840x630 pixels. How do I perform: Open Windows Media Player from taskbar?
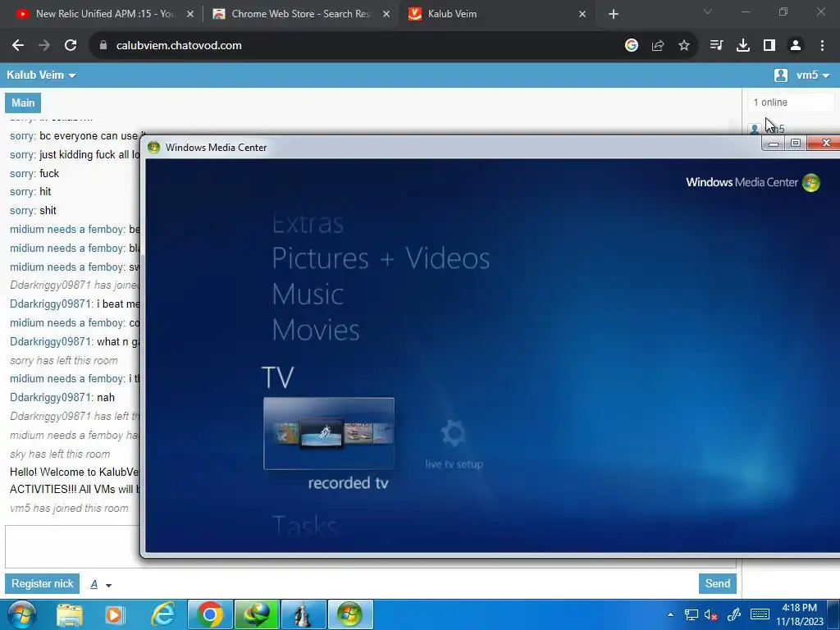[115, 615]
